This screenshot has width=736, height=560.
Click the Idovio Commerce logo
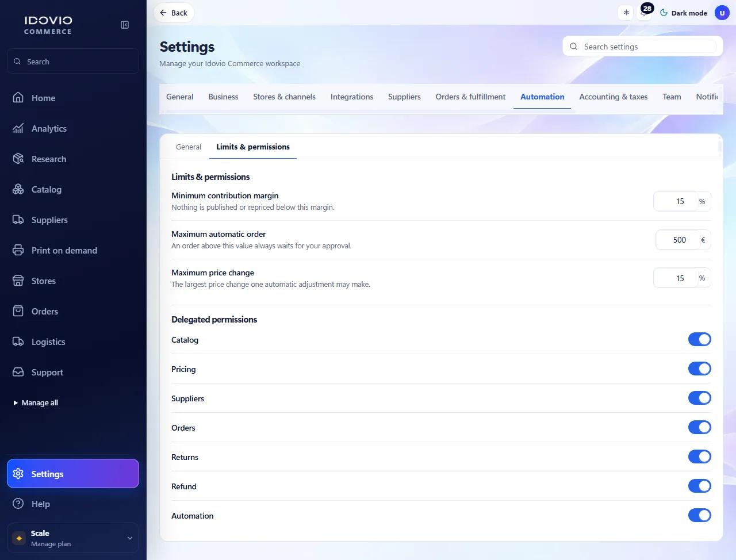click(48, 25)
